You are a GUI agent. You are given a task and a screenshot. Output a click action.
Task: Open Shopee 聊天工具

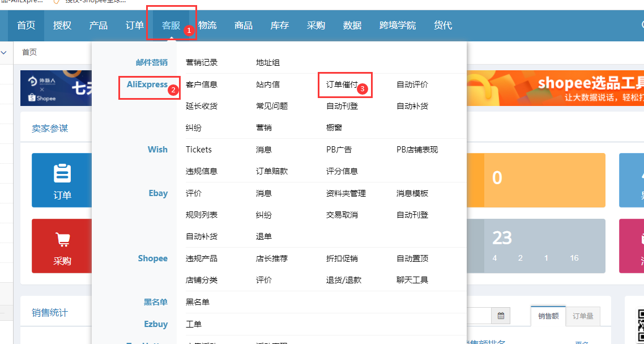coord(412,281)
